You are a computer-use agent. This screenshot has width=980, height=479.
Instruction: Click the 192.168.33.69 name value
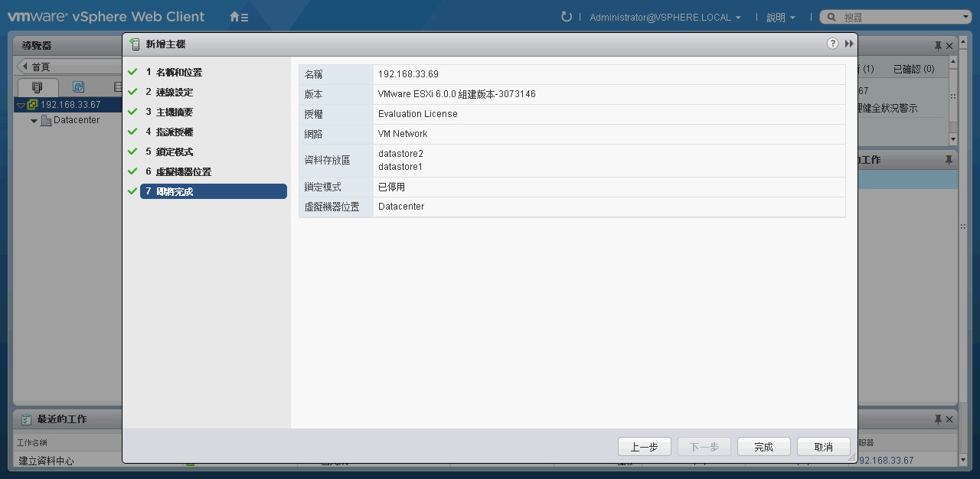tap(408, 74)
